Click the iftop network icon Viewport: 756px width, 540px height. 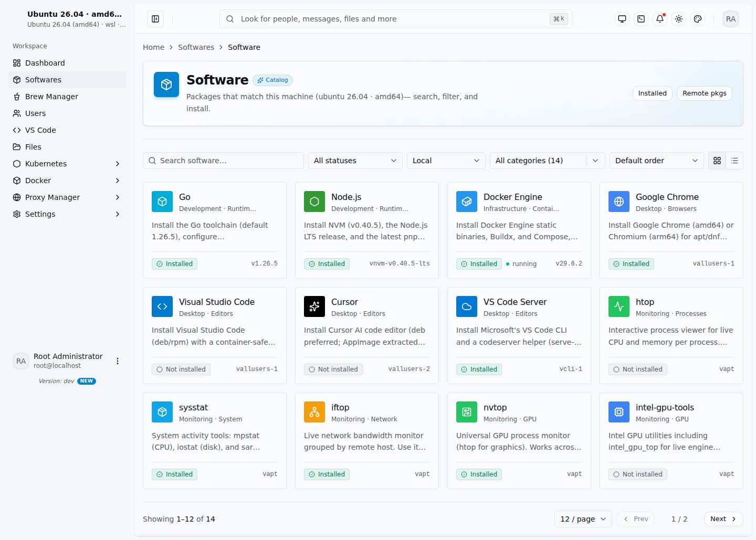[x=314, y=412]
